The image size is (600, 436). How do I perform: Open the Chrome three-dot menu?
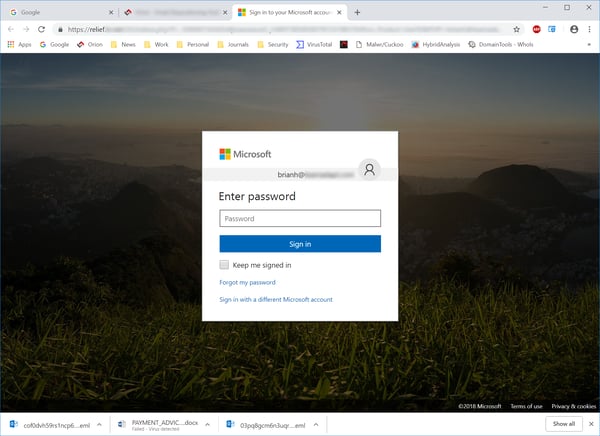coord(590,29)
